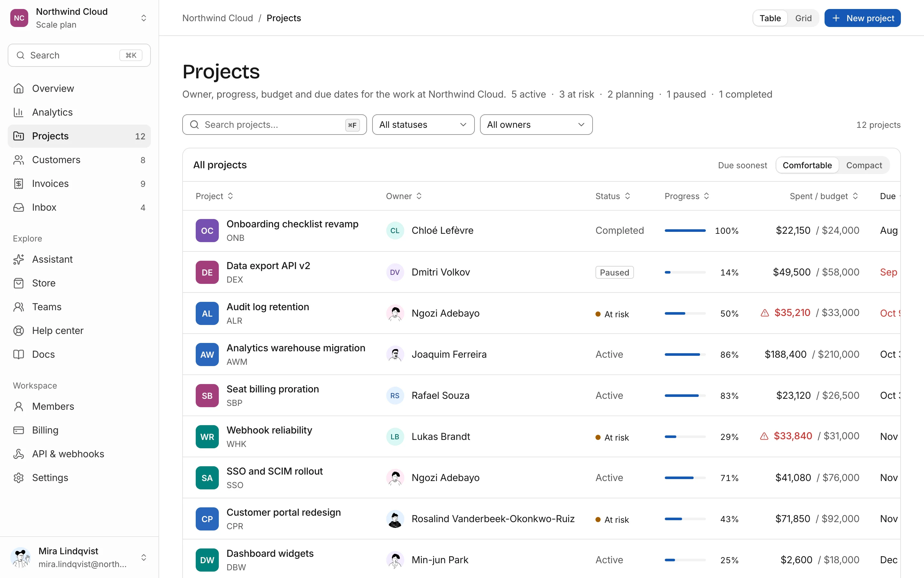This screenshot has height=578, width=924.
Task: Click the Customers people icon
Action: tap(18, 160)
